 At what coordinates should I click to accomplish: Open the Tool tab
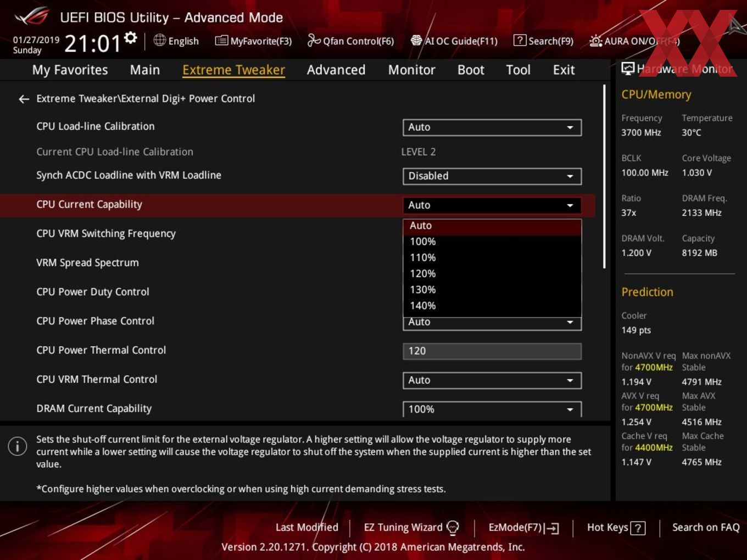(518, 70)
